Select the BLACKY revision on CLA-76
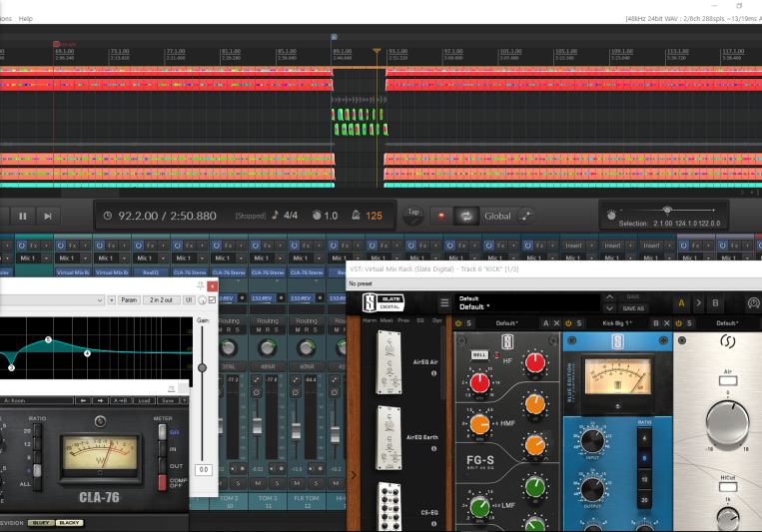Screen dimensions: 762x532 coord(69,523)
